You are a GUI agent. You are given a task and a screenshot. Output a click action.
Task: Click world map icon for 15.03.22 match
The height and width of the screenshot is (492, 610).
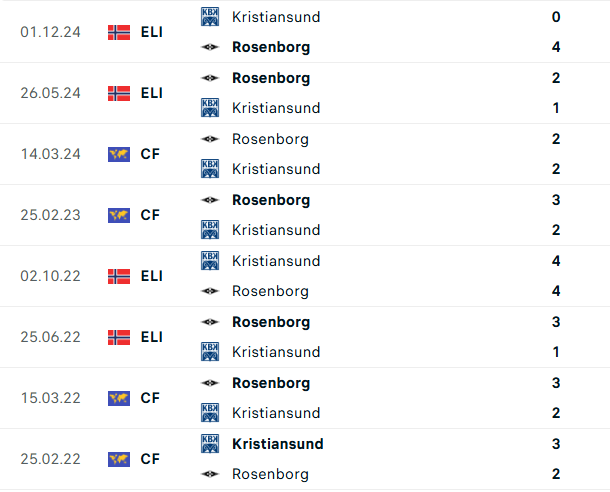coord(119,398)
